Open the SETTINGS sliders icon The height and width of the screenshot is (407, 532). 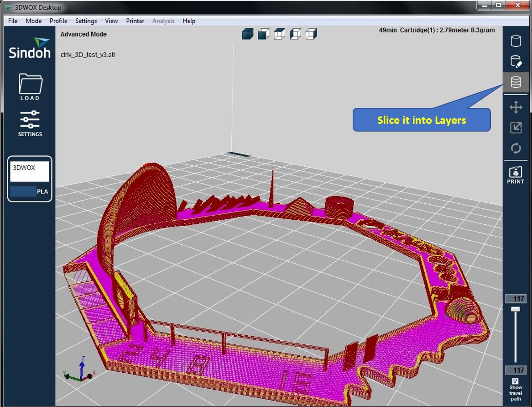pyautogui.click(x=30, y=124)
